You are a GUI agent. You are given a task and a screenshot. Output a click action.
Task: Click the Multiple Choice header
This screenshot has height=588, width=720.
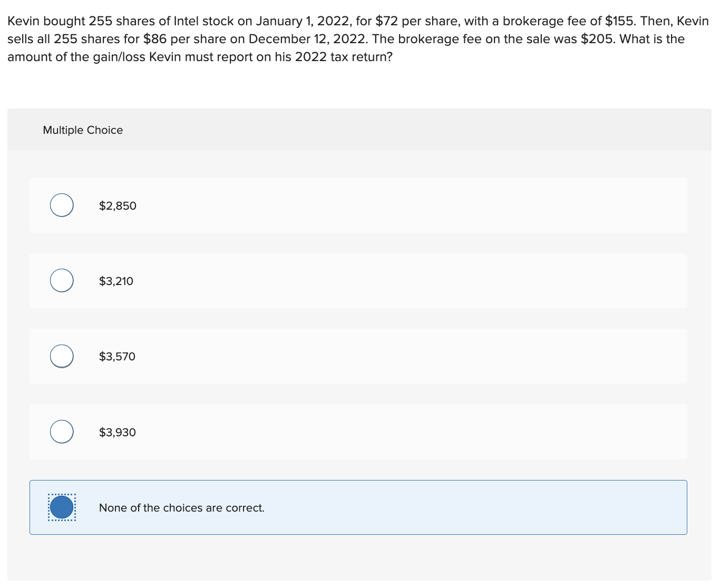pos(82,130)
